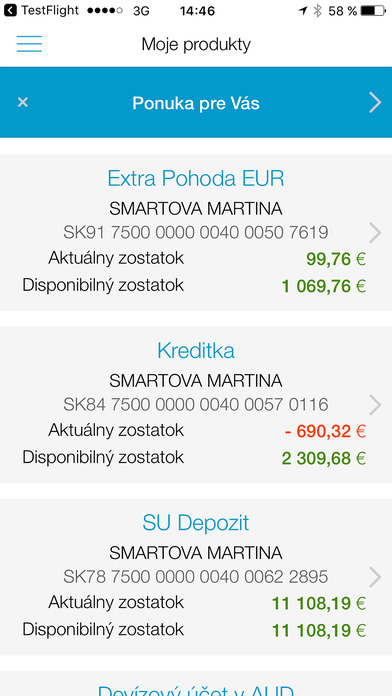Open the hamburger menu icon
The image size is (392, 696).
click(x=29, y=44)
